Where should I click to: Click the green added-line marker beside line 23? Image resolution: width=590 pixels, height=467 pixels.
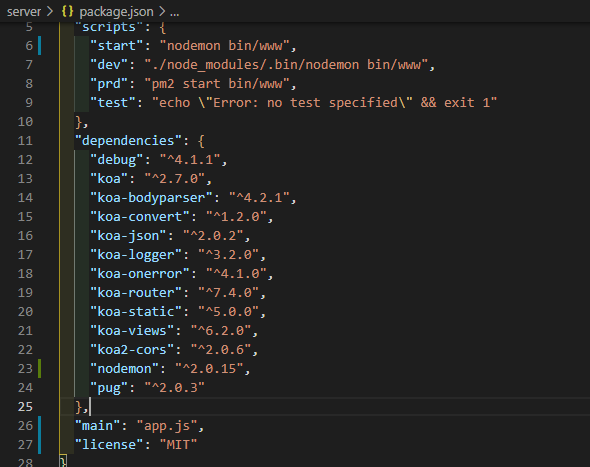point(40,368)
